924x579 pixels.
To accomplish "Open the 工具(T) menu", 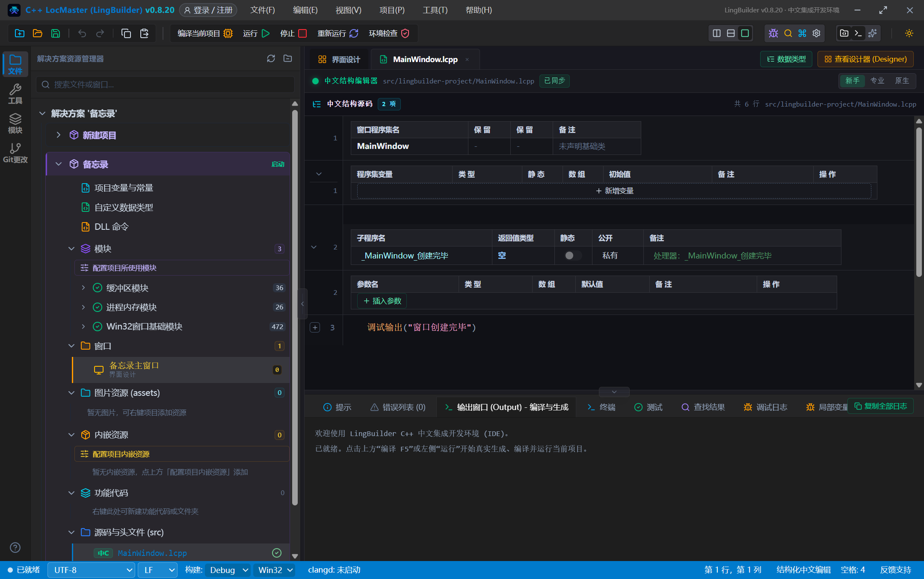I will click(435, 10).
